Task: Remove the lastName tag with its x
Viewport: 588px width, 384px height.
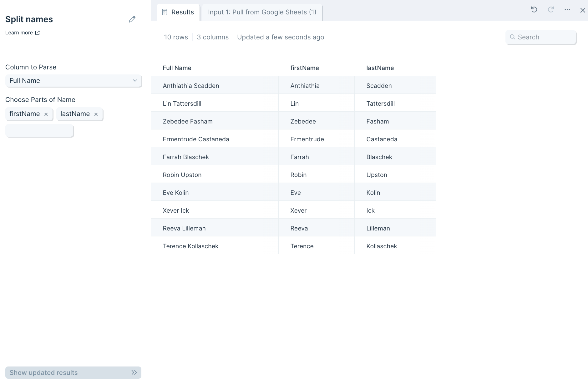Action: 96,114
